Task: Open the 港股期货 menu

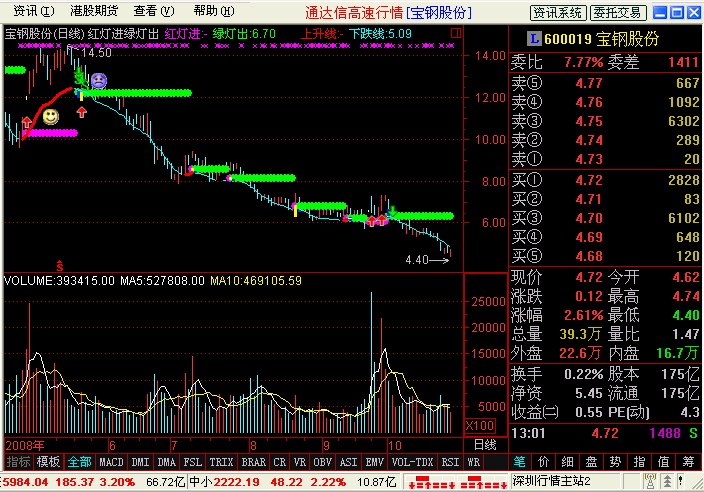Action: click(x=94, y=11)
